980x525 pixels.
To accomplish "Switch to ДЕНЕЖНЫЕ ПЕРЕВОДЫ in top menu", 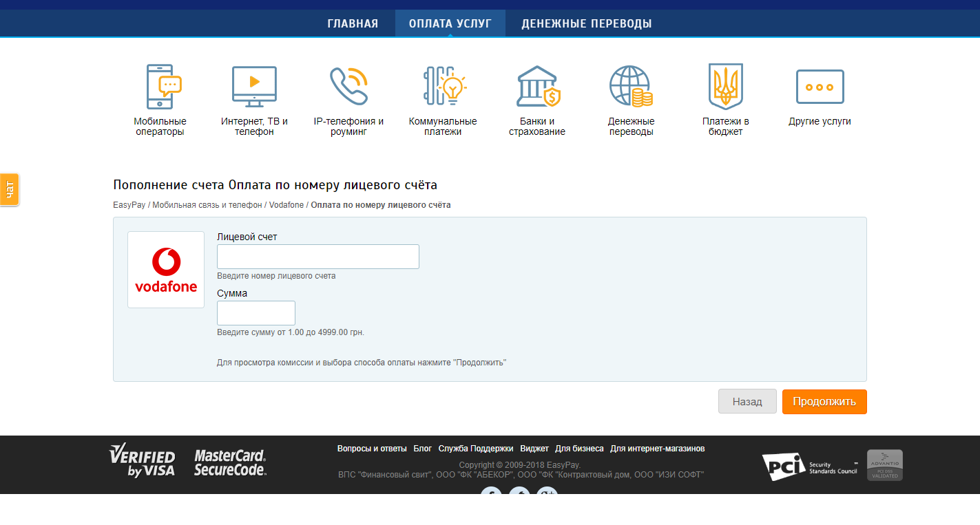I will coord(587,23).
